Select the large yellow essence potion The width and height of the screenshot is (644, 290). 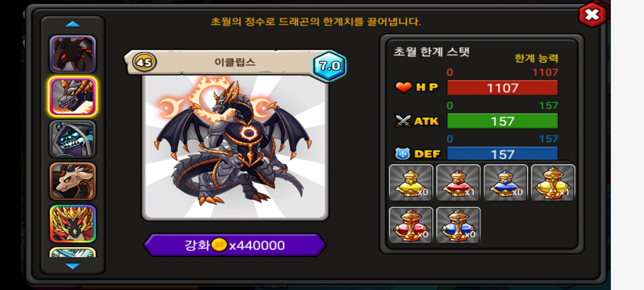[553, 183]
